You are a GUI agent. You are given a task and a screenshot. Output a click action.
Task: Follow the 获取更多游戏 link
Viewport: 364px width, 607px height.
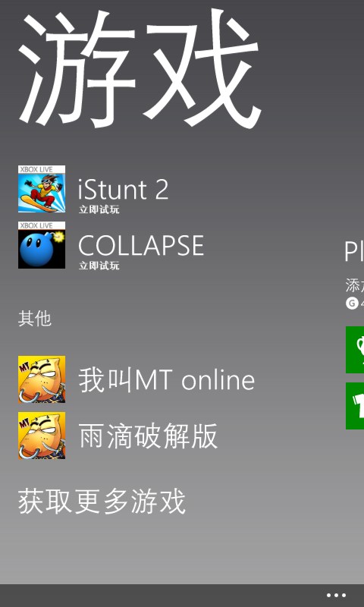[x=102, y=501]
